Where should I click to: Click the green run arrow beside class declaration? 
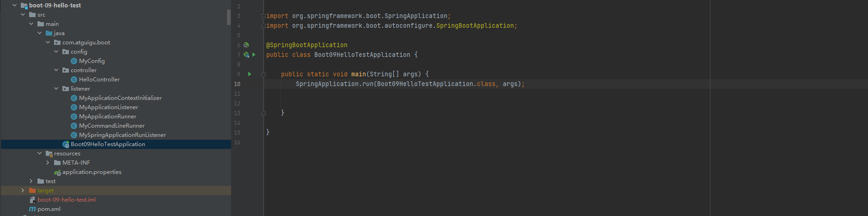click(254, 55)
